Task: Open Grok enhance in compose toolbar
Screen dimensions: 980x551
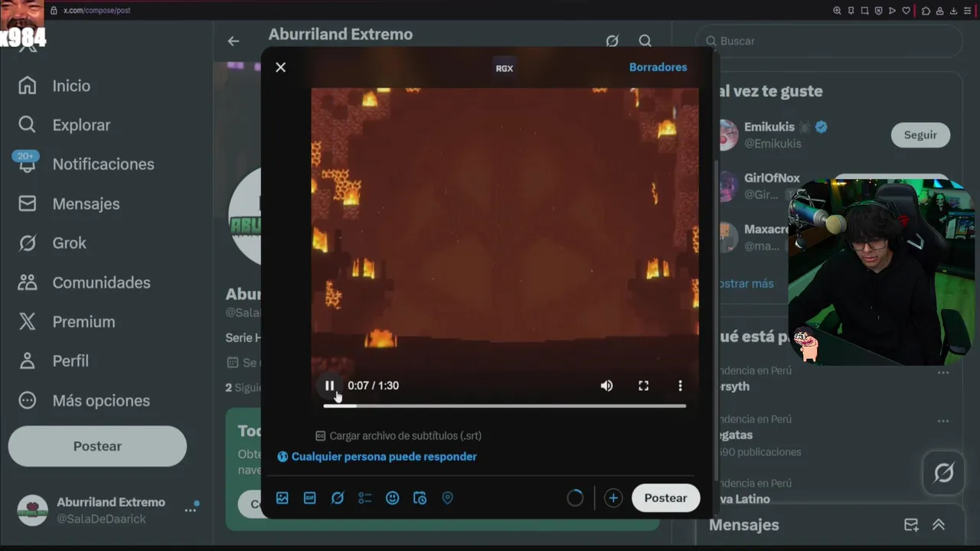Action: pos(338,498)
